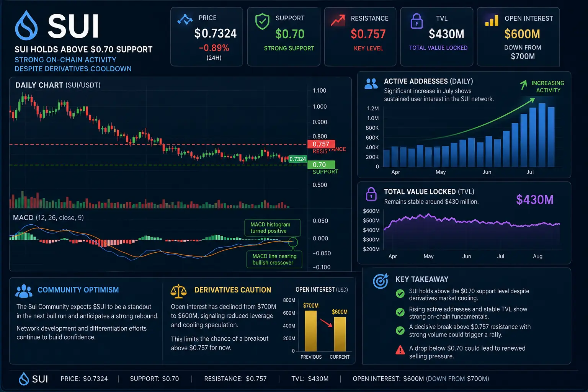Click the 'MACD (12, 26, close, 9)' label
Image resolution: width=588 pixels, height=392 pixels.
(48, 218)
